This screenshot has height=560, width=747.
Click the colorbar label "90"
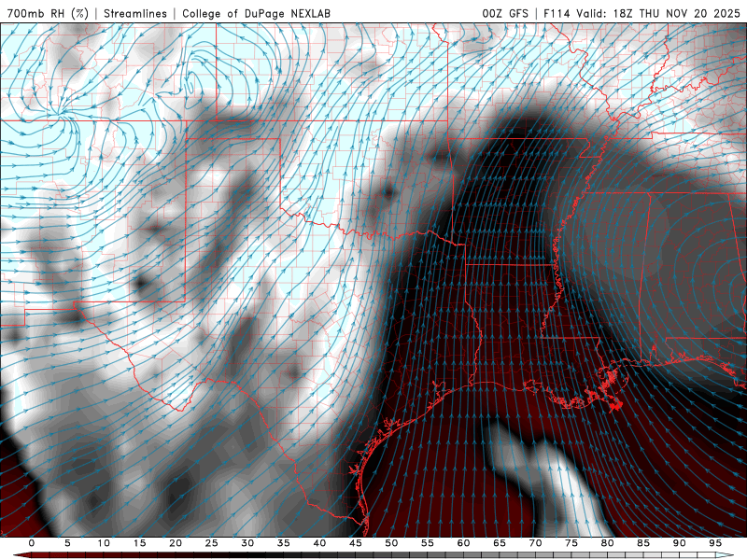[x=680, y=543]
